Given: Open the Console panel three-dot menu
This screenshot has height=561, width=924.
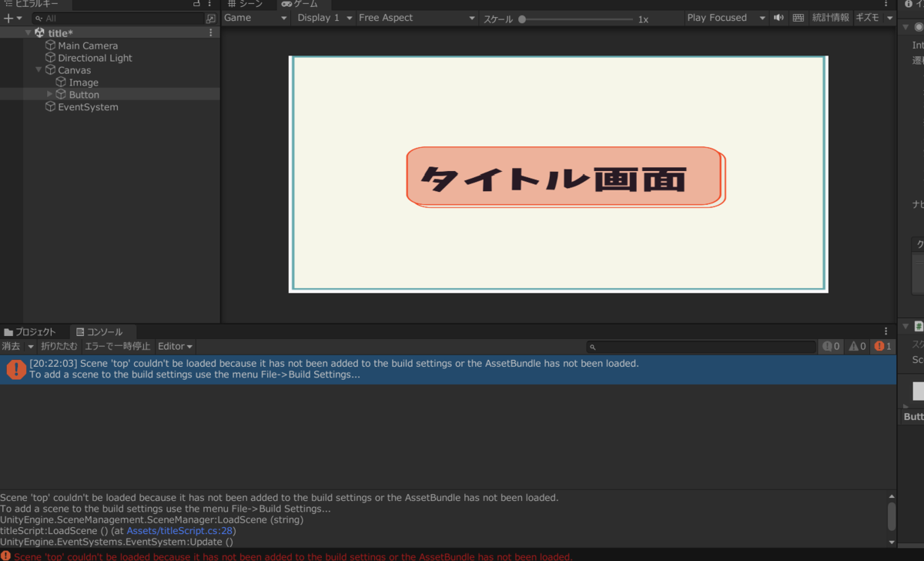Looking at the screenshot, I should click(885, 331).
